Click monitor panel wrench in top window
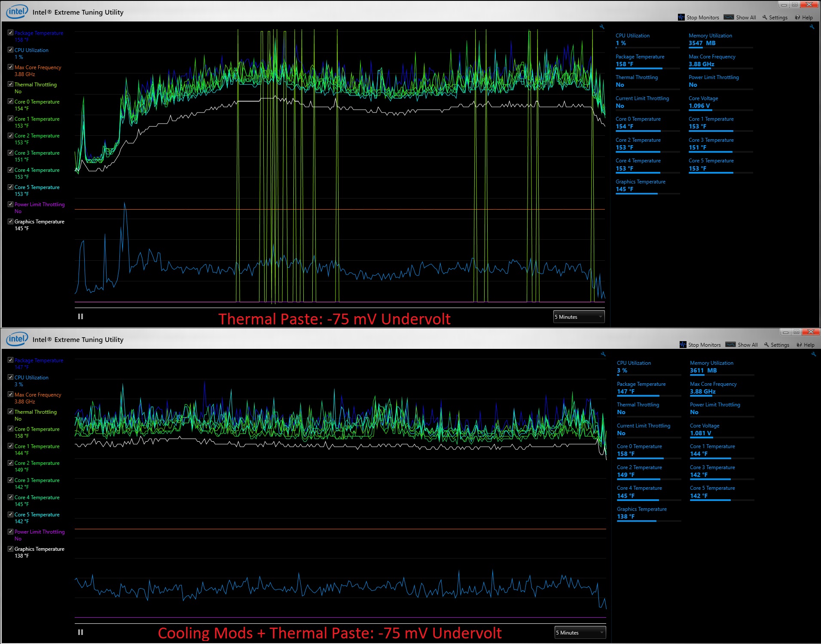821x644 pixels. 812,27
